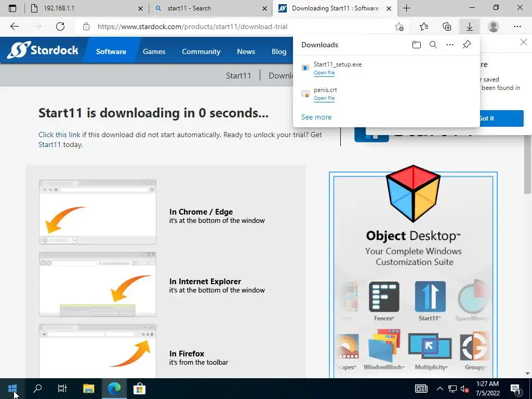Open the Software menu on Stardock
532x399 pixels.
click(111, 51)
